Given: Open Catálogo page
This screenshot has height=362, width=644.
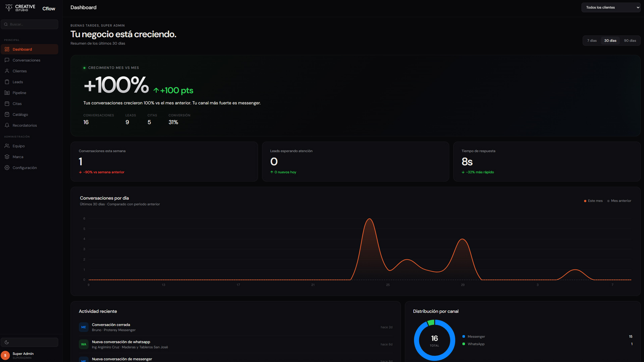Looking at the screenshot, I should [x=30, y=114].
